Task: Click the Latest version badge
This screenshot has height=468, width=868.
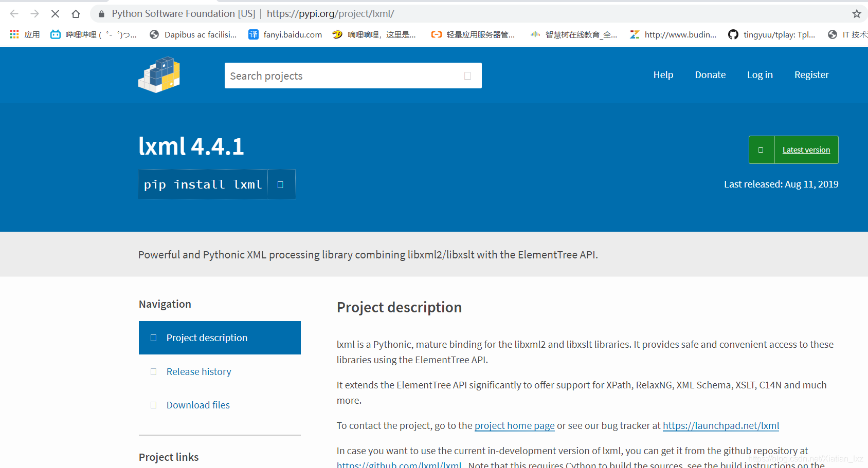Action: [x=806, y=149]
